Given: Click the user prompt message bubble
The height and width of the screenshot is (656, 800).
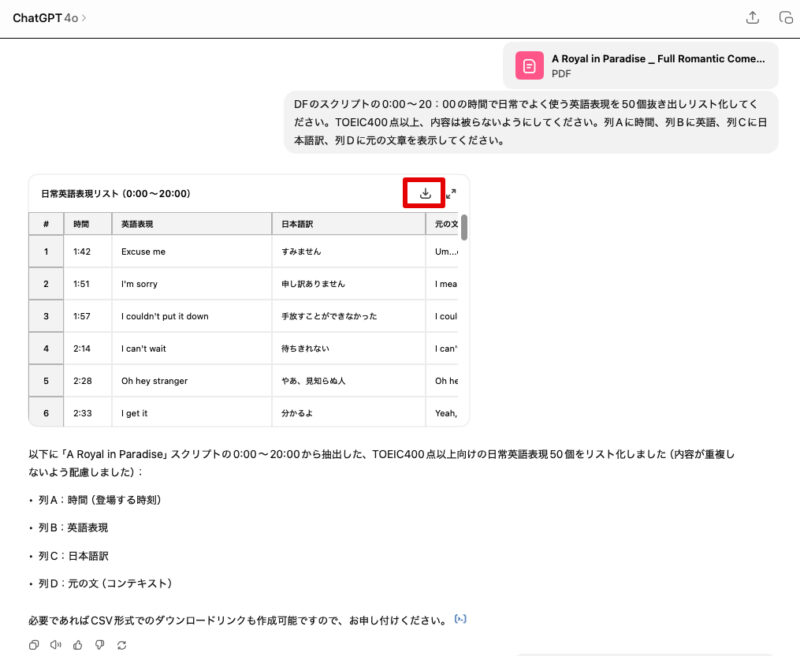Looking at the screenshot, I should pos(531,122).
